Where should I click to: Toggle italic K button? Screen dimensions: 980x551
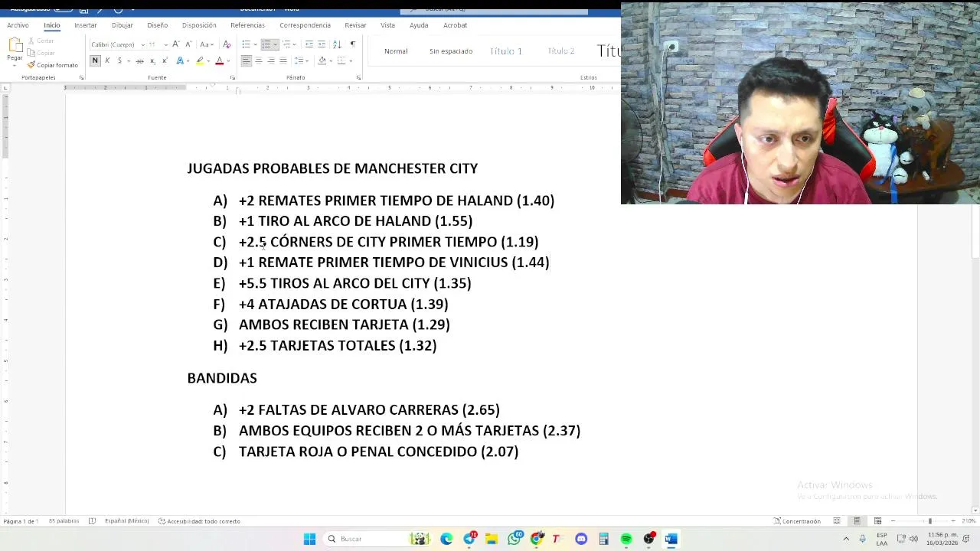click(x=107, y=60)
